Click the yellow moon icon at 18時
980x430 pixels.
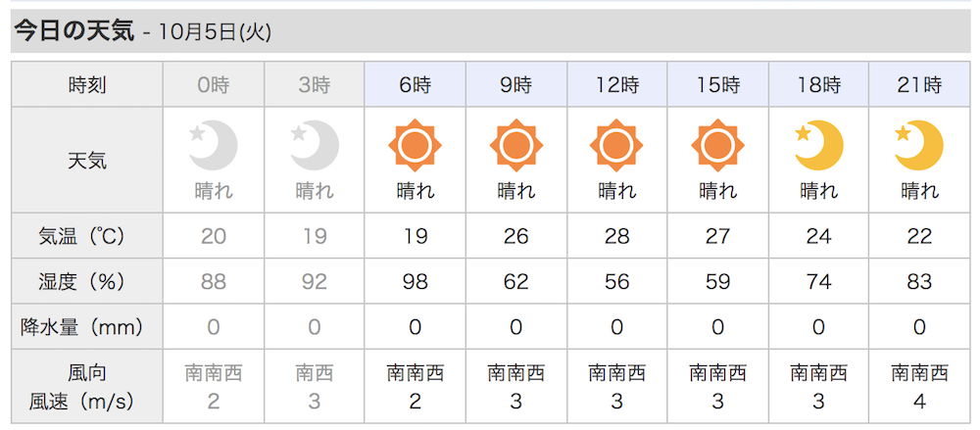[818, 146]
